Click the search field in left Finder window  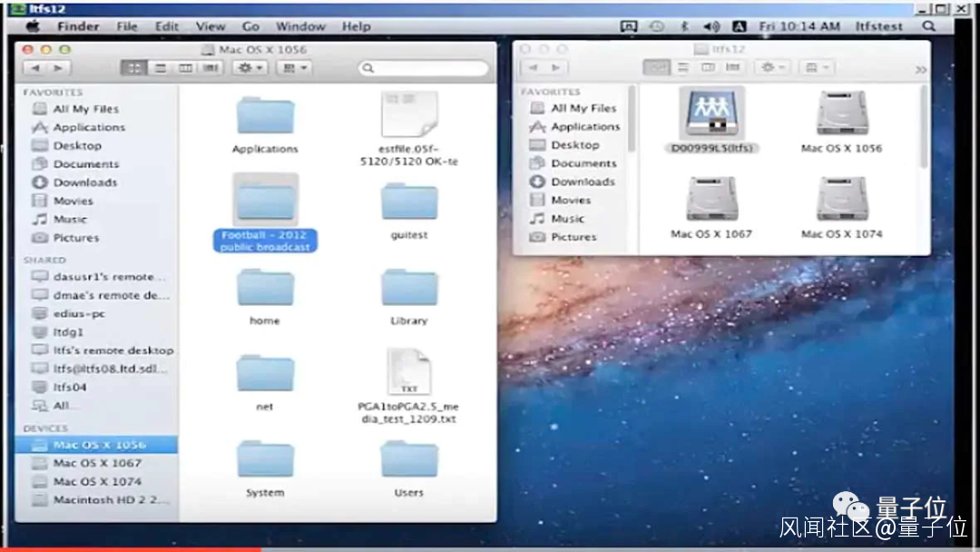pos(423,68)
